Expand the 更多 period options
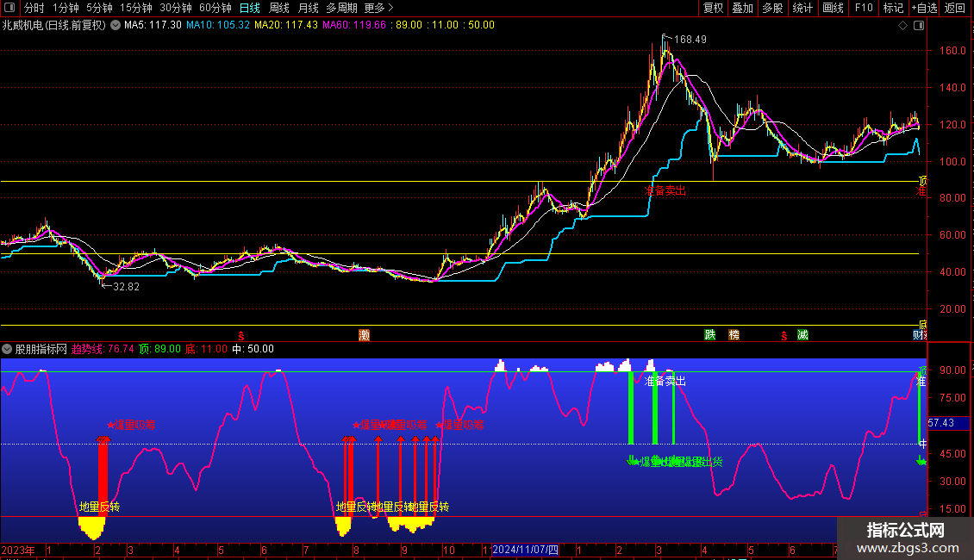Viewport: 974px width, 560px height. pos(378,8)
